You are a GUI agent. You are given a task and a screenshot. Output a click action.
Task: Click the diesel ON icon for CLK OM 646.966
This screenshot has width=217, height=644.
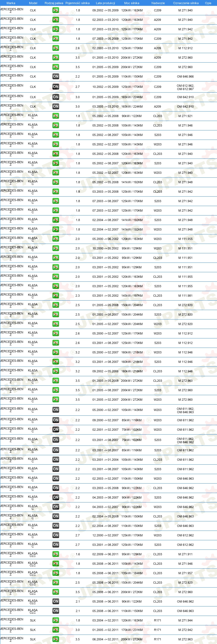[x=56, y=76]
